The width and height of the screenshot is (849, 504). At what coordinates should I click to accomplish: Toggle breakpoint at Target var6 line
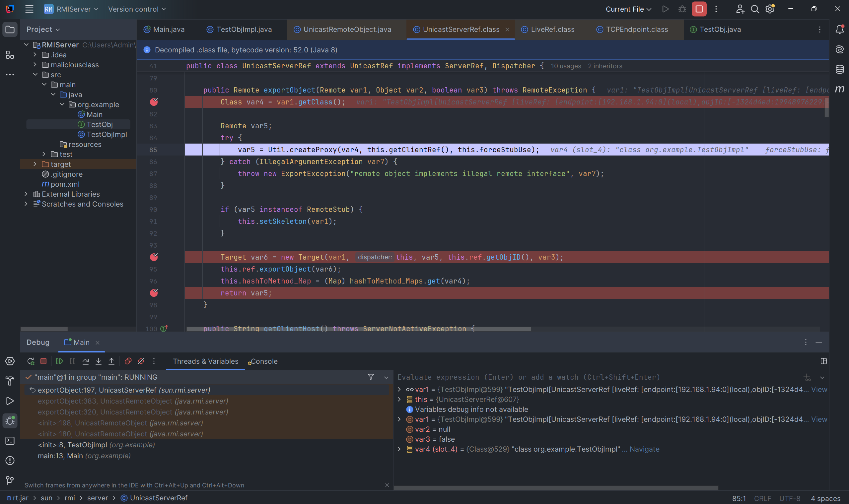[x=154, y=257]
